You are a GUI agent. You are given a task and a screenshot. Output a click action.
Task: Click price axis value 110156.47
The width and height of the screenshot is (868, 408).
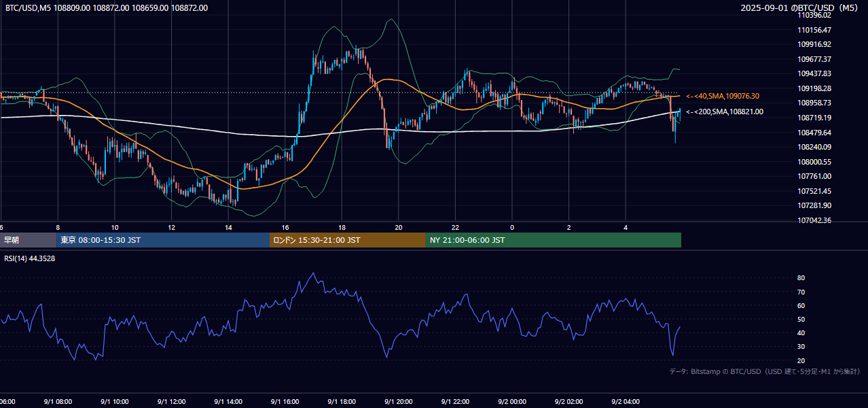814,30
